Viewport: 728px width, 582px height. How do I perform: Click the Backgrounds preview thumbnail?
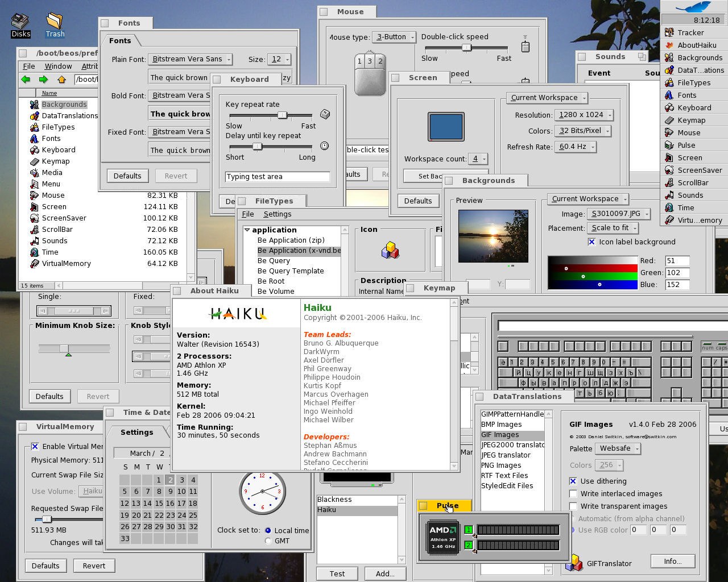point(493,236)
